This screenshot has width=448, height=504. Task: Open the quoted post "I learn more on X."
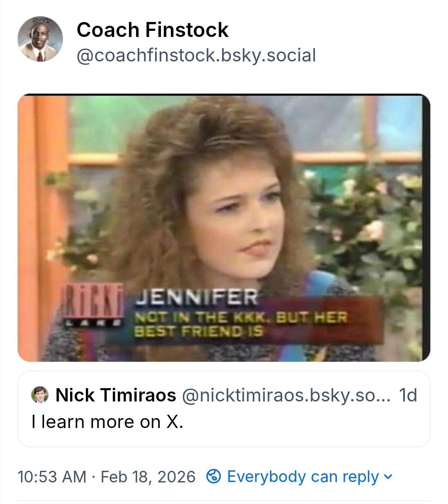pos(107,422)
